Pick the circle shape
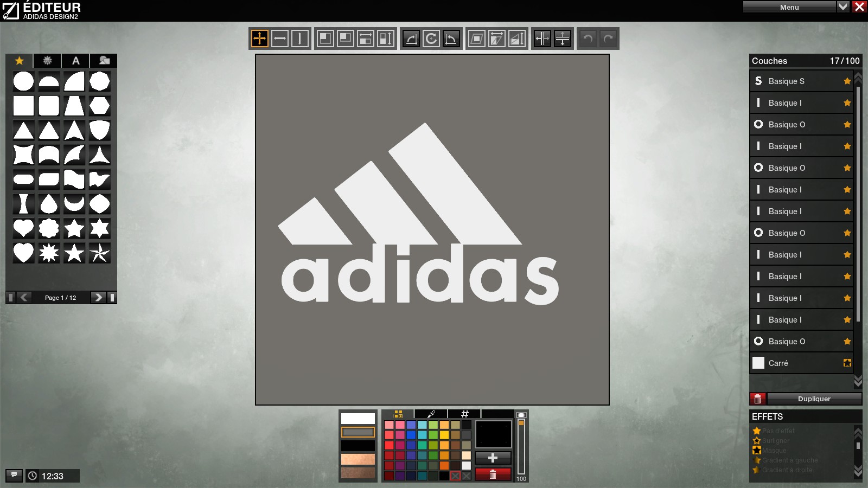The image size is (868, 488). click(x=23, y=81)
